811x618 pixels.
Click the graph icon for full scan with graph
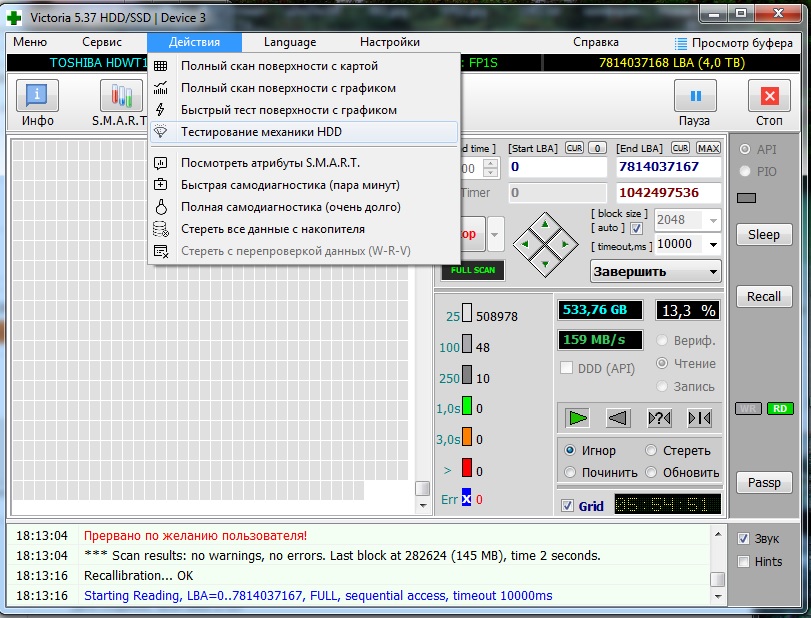coord(161,88)
